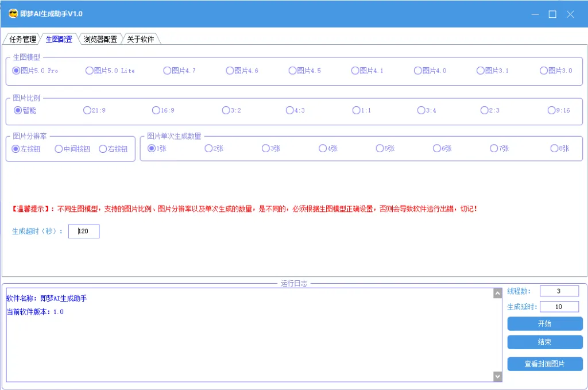The width and height of the screenshot is (588, 390).
Task: Generate 6张 per batch
Action: click(442, 149)
